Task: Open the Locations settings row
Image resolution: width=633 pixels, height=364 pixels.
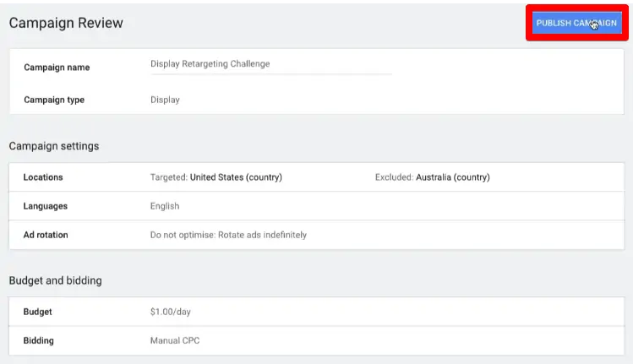Action: coord(43,177)
